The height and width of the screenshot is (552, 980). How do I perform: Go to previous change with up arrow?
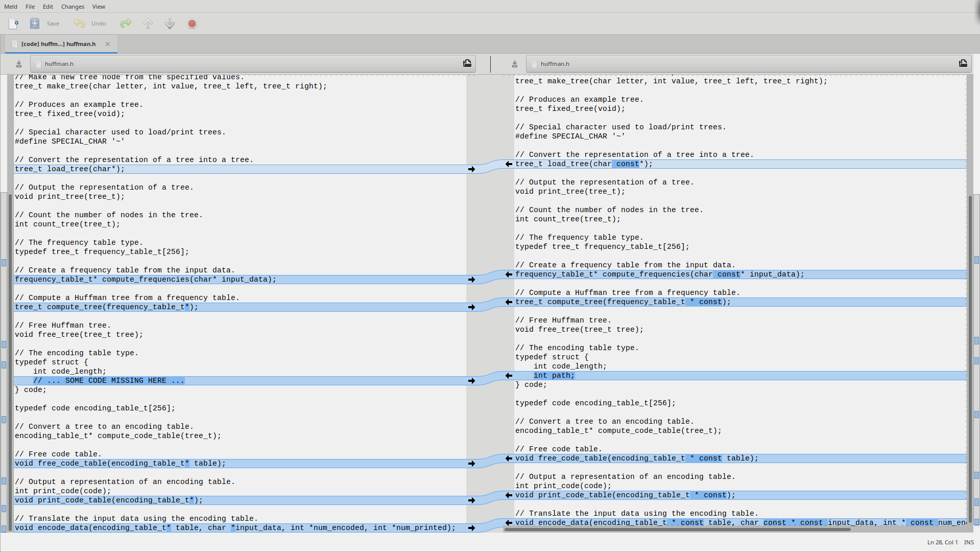pyautogui.click(x=148, y=24)
